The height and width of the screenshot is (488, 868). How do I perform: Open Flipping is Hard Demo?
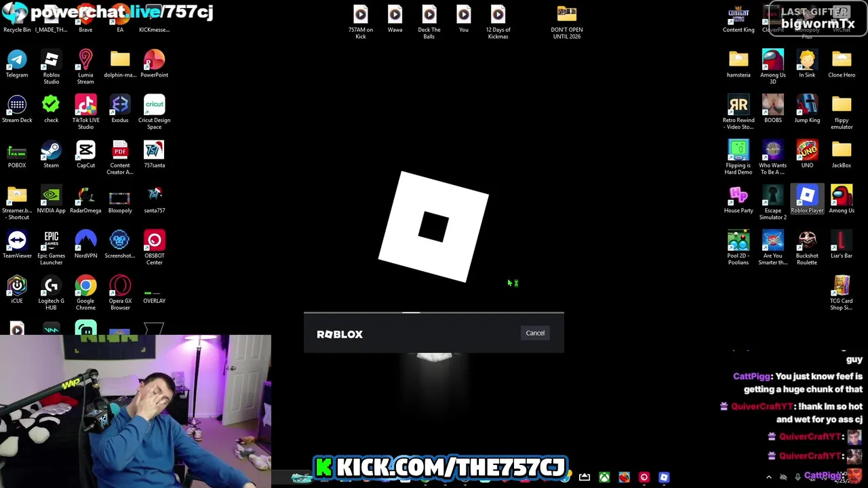738,157
